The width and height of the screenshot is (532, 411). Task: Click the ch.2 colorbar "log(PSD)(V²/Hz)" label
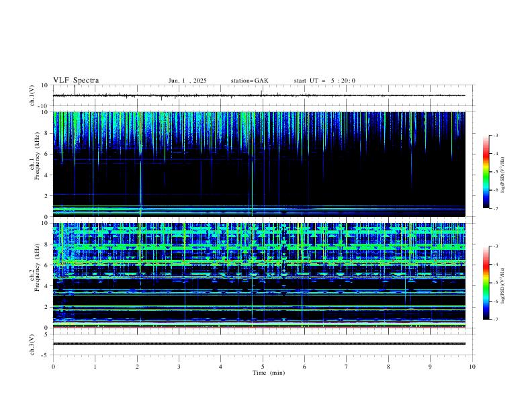pyautogui.click(x=503, y=285)
